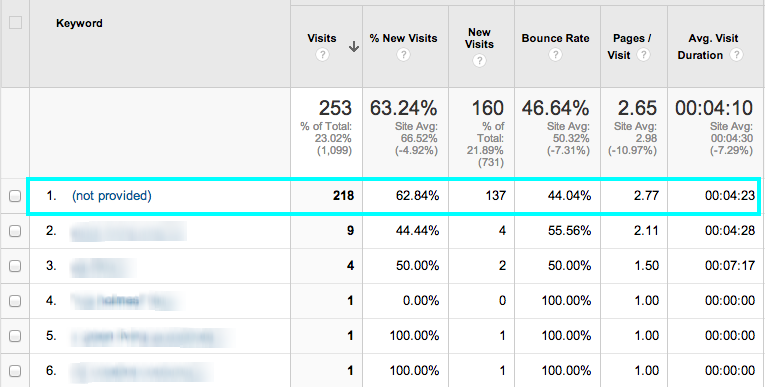Check the box for keyword row 6
Screen dimensions: 765x387
pos(15,371)
